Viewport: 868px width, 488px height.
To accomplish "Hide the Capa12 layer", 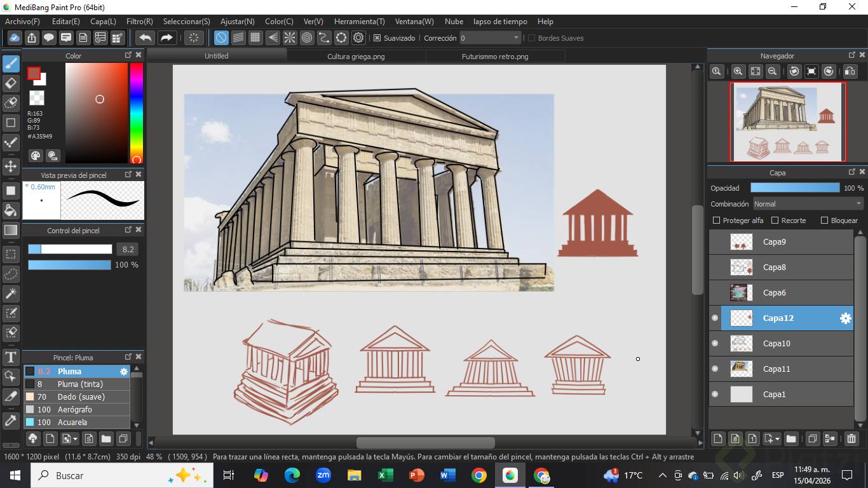I will point(715,318).
